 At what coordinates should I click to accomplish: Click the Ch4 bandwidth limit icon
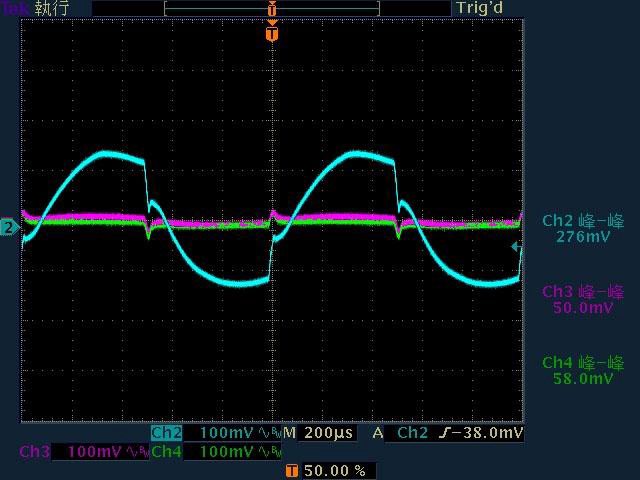tap(269, 452)
